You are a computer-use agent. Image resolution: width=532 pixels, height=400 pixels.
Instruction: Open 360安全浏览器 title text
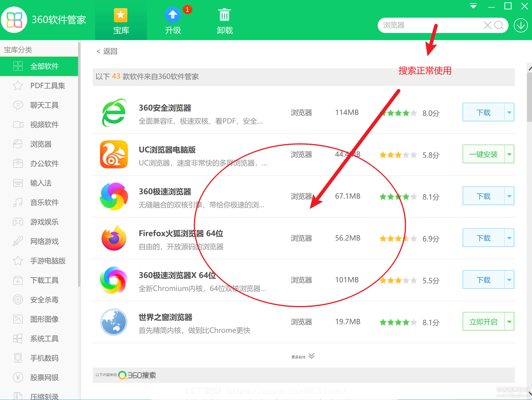click(165, 108)
